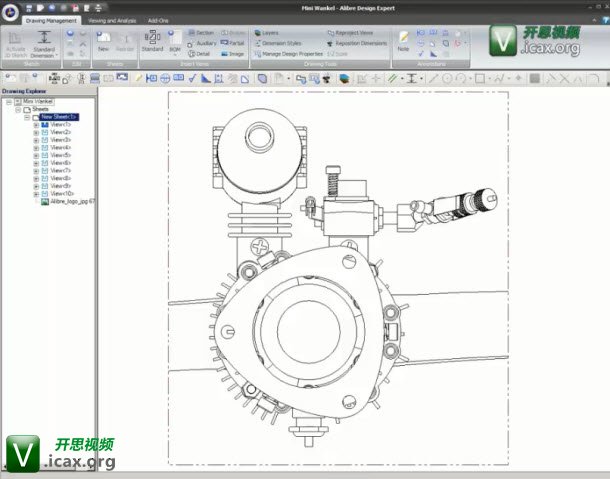Insert a Section view
This screenshot has width=610, height=479.
[200, 33]
